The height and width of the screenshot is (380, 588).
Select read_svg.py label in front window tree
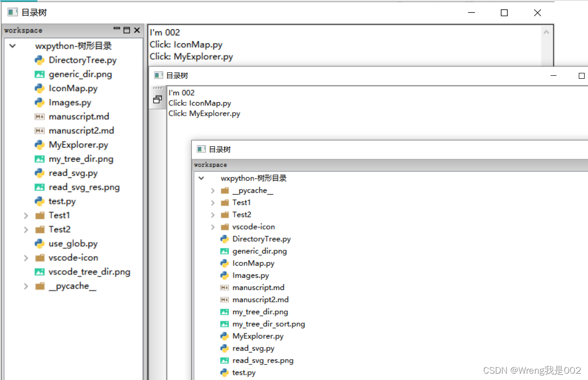253,348
